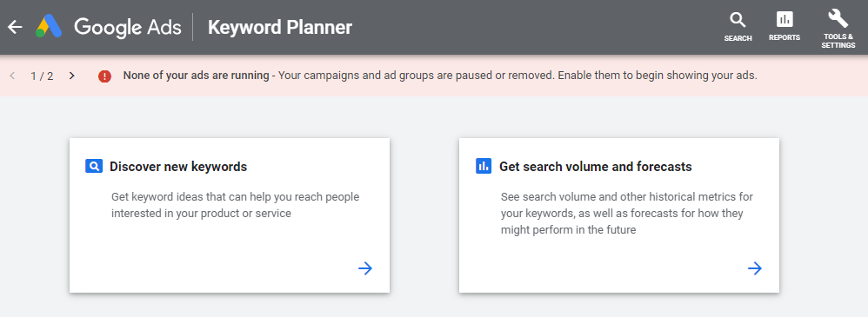Click the red alert exclamation icon
Image resolution: width=868 pixels, height=317 pixels.
tap(104, 76)
